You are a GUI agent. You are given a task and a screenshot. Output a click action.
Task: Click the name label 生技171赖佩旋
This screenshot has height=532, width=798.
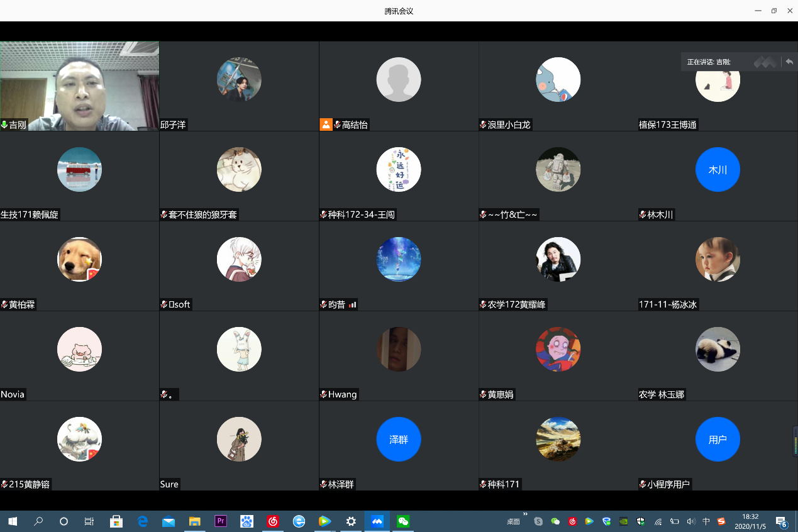[30, 215]
